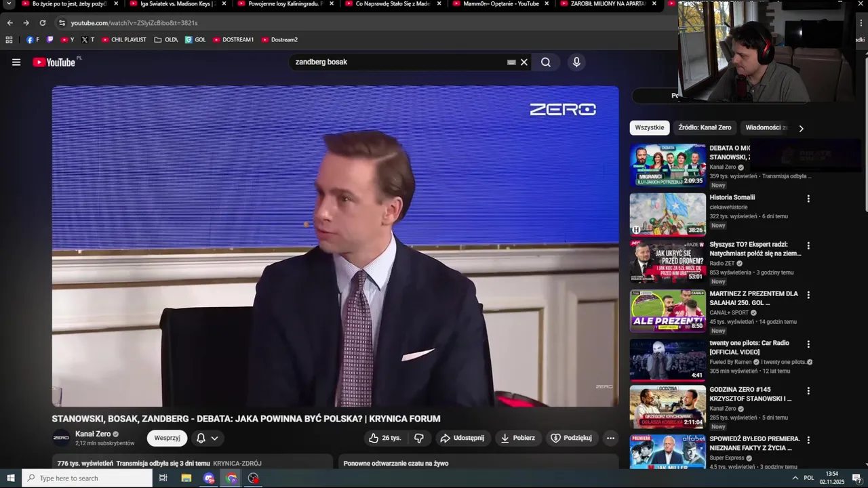Select the 'Wszystkie' filter chip

click(x=650, y=127)
